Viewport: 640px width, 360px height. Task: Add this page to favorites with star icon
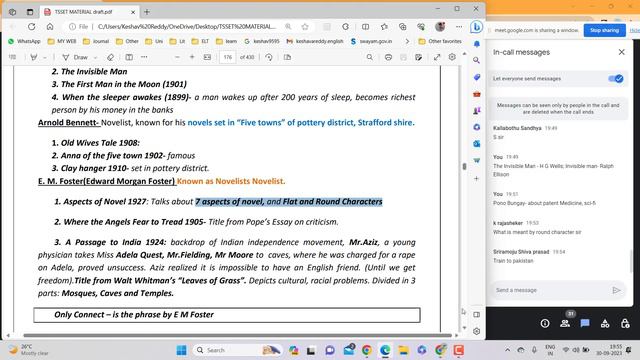[x=305, y=27]
